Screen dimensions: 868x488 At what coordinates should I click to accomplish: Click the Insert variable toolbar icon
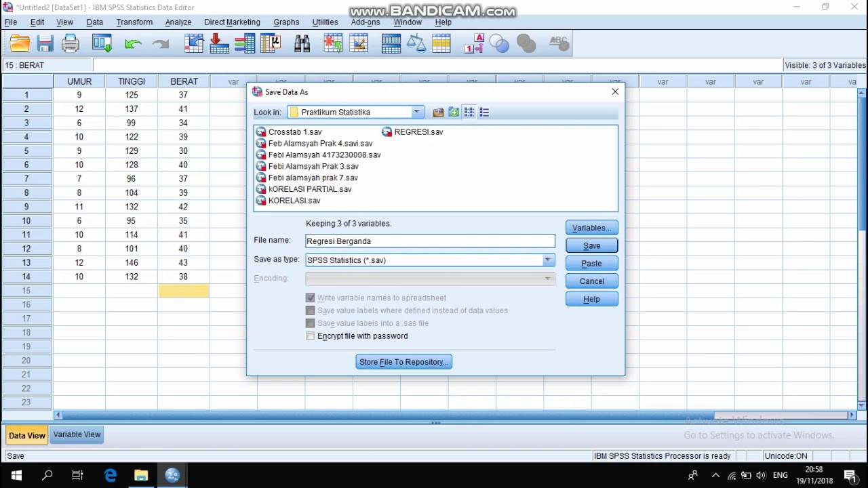(x=359, y=44)
